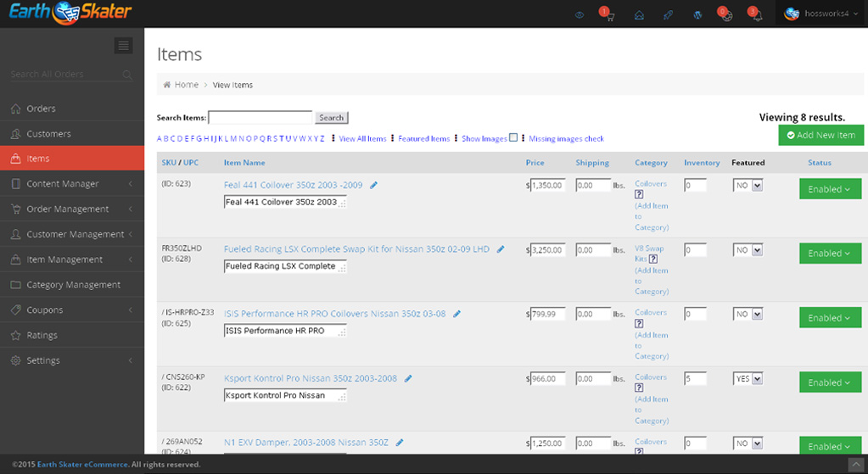The width and height of the screenshot is (868, 474).
Task: Open Ratings in sidebar
Action: [x=72, y=335]
